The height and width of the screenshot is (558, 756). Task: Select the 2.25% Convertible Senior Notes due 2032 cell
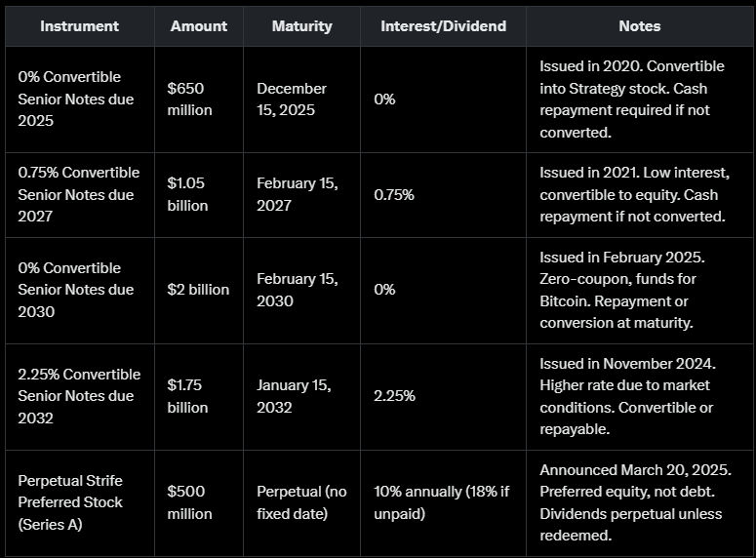pyautogui.click(x=79, y=396)
